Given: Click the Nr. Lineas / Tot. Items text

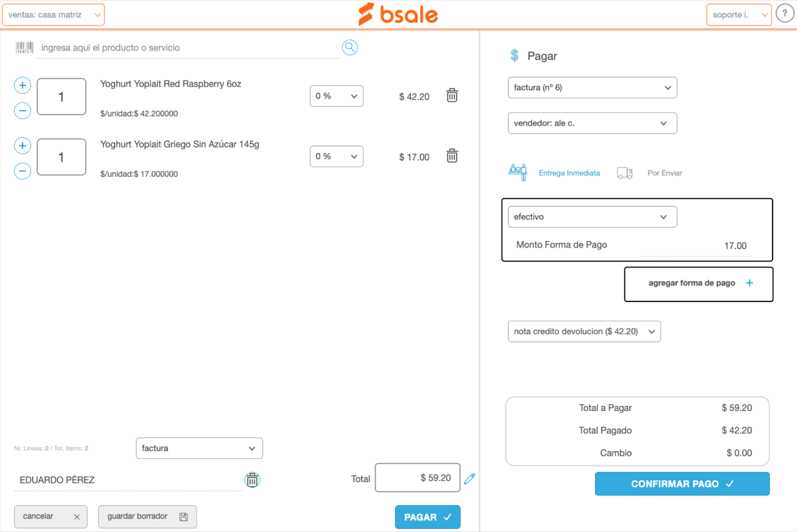Looking at the screenshot, I should coord(51,448).
